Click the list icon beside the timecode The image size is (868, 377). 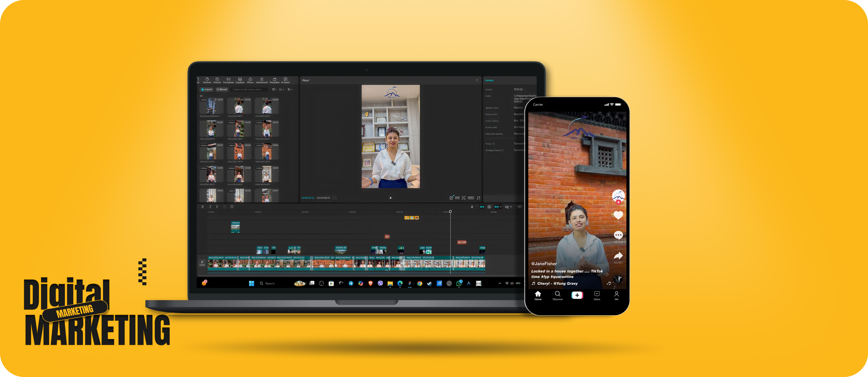tap(335, 198)
